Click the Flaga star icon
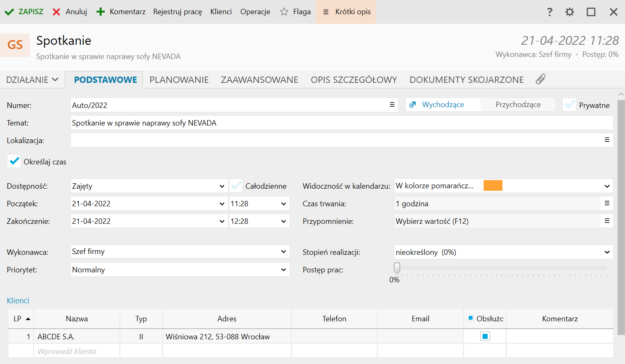Screen dimensions: 625x364 tap(284, 12)
